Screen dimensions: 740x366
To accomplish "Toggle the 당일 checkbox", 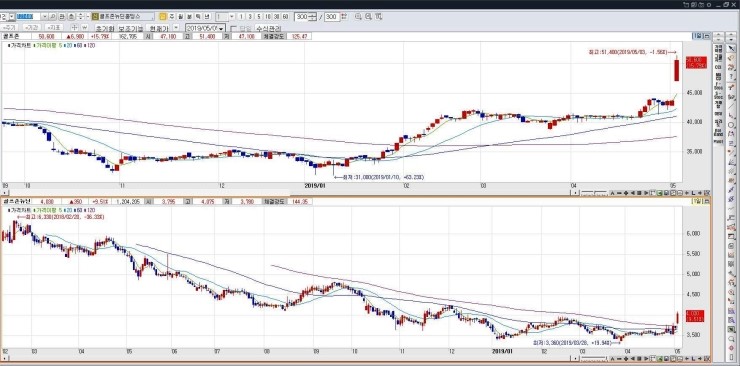I will coord(233,28).
